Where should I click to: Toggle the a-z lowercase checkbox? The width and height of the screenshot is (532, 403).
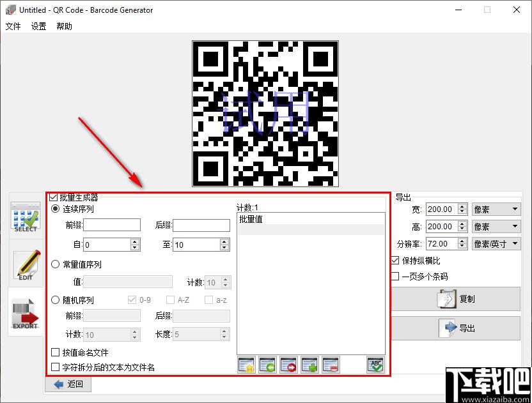208,300
